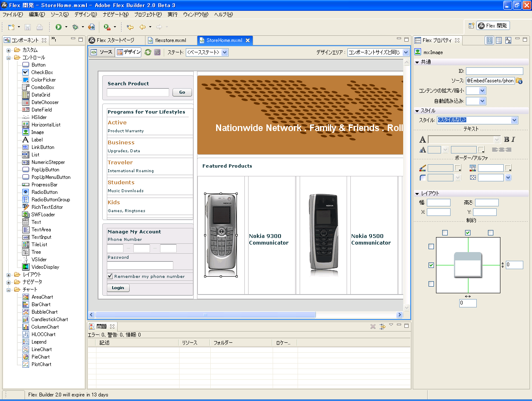The height and width of the screenshot is (401, 532).
Task: Click the browse source folder icon
Action: point(519,81)
